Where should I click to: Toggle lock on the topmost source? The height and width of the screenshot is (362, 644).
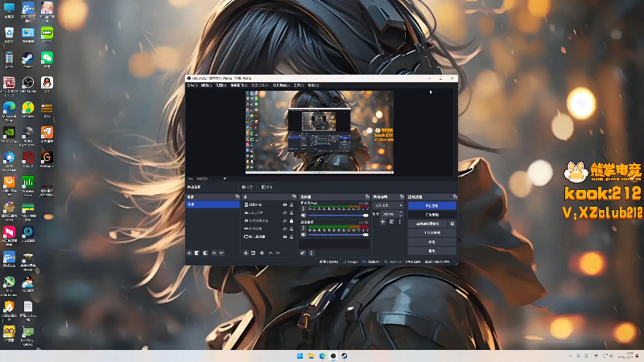(291, 205)
